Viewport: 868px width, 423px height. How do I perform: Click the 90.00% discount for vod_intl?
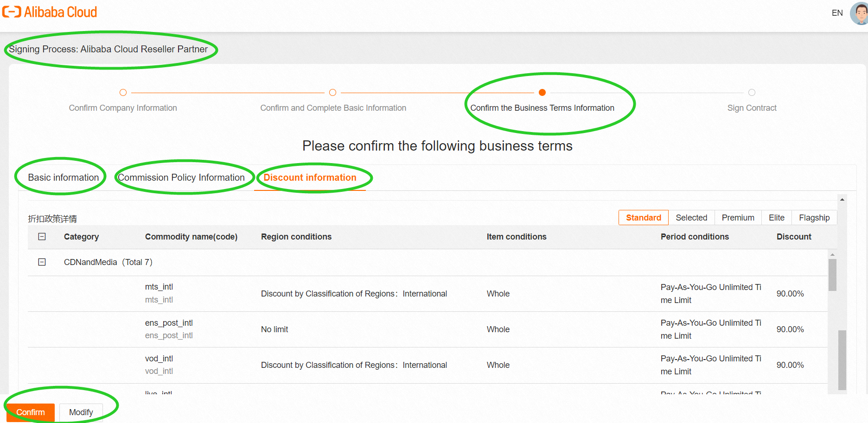pyautogui.click(x=790, y=365)
